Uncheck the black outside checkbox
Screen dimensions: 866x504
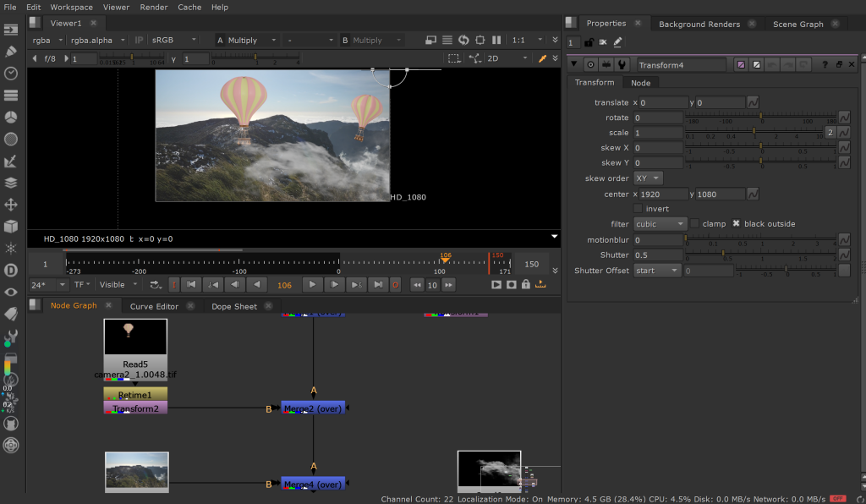tap(736, 224)
